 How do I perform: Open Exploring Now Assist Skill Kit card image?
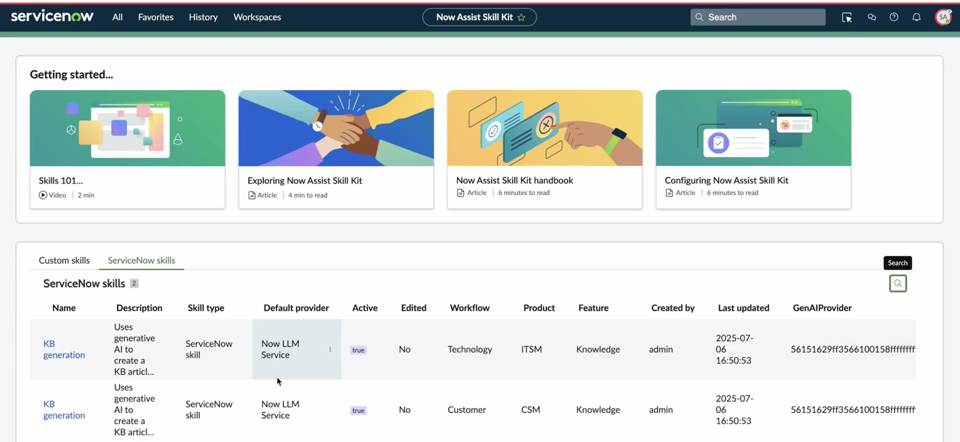point(336,128)
